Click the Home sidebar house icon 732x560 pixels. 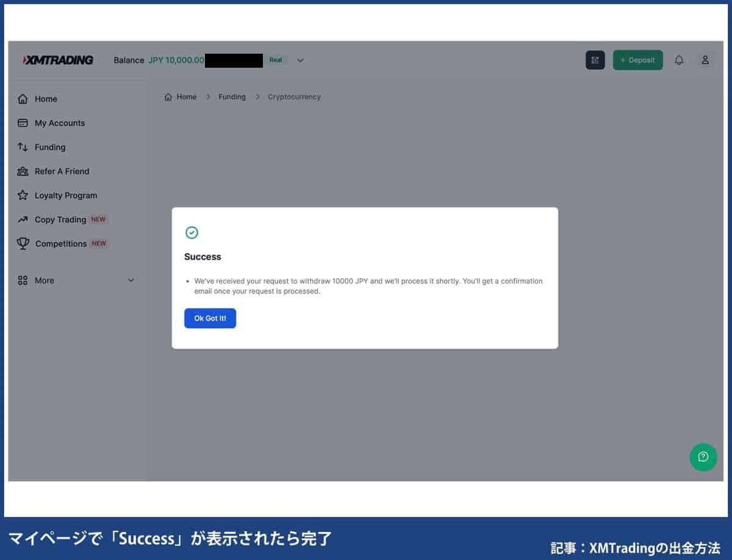click(23, 99)
